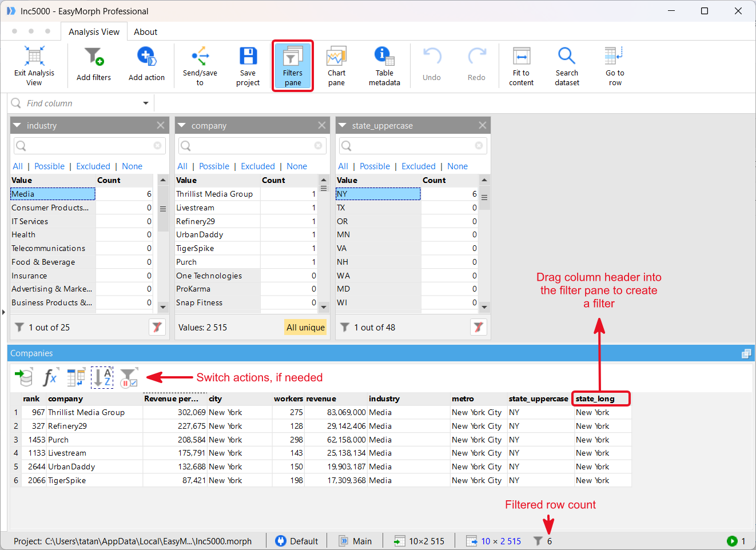This screenshot has width=756, height=550.
Task: Toggle the NY value in the state_uppercase filter
Action: [x=378, y=194]
